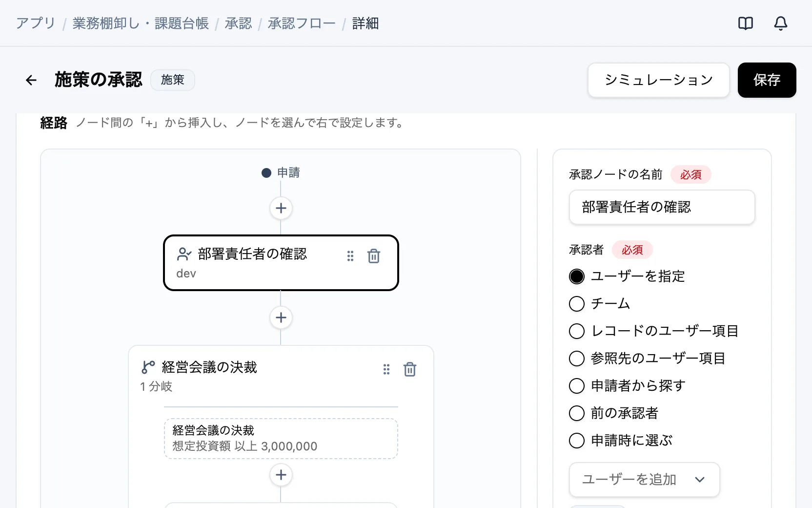Delete the 部署責任者の確認 node
Viewport: 812px width, 508px height.
(374, 256)
